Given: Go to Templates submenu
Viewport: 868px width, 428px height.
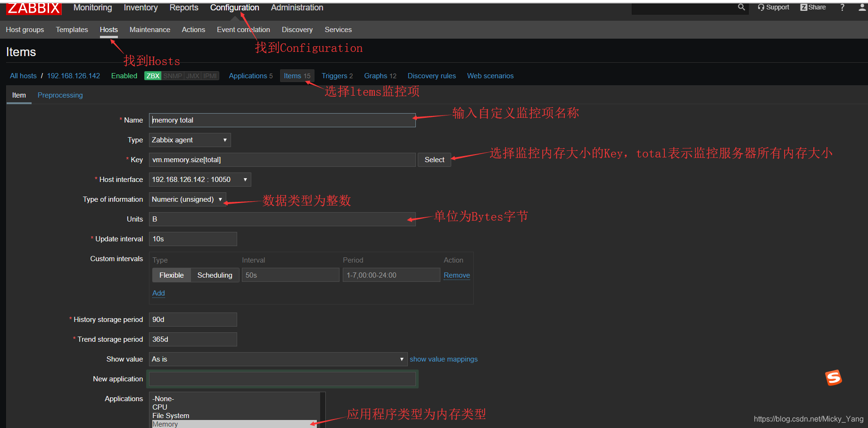Looking at the screenshot, I should [72, 30].
